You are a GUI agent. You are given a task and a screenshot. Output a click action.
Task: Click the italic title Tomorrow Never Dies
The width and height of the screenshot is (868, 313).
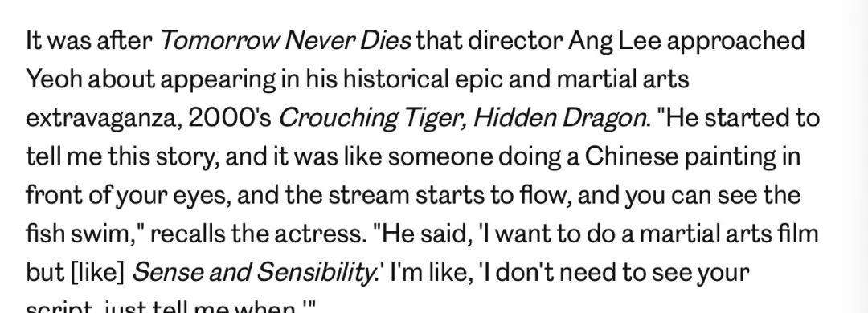click(285, 41)
